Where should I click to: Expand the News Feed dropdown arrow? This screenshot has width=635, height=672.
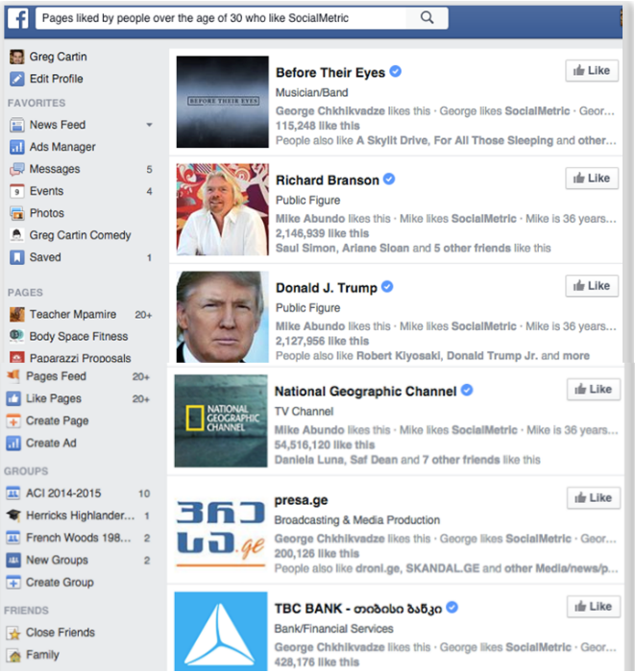(149, 125)
